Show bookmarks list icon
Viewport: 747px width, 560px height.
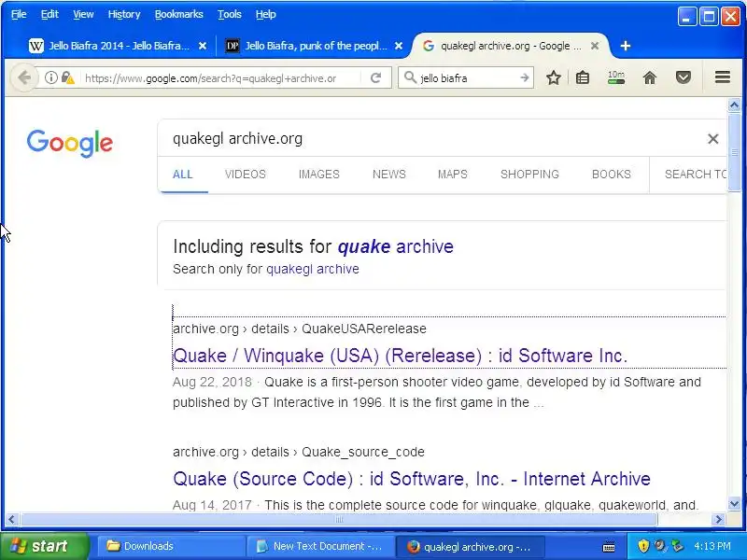coord(582,77)
